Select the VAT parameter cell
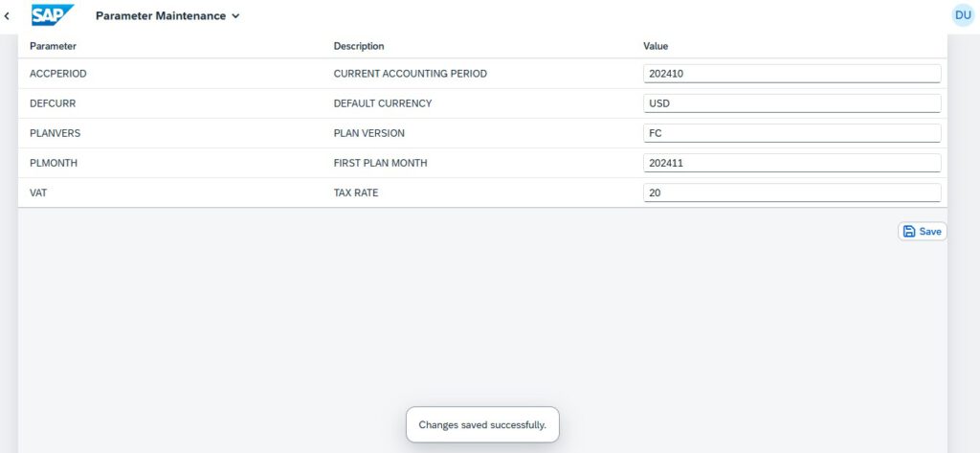 pos(39,193)
